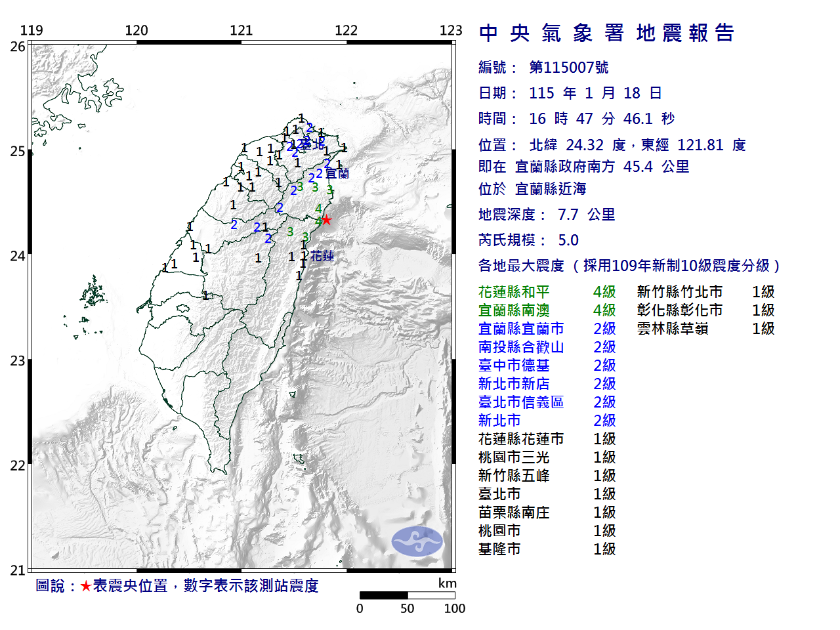Screen dimensions: 840x630
Task: Click the 雲林縣草嶺 intensity entry
Action: point(705,329)
